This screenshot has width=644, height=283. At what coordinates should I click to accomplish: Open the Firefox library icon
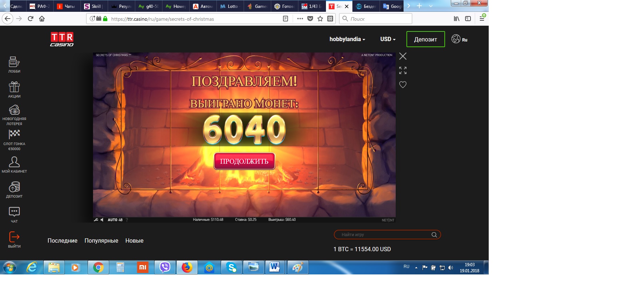coord(457,19)
